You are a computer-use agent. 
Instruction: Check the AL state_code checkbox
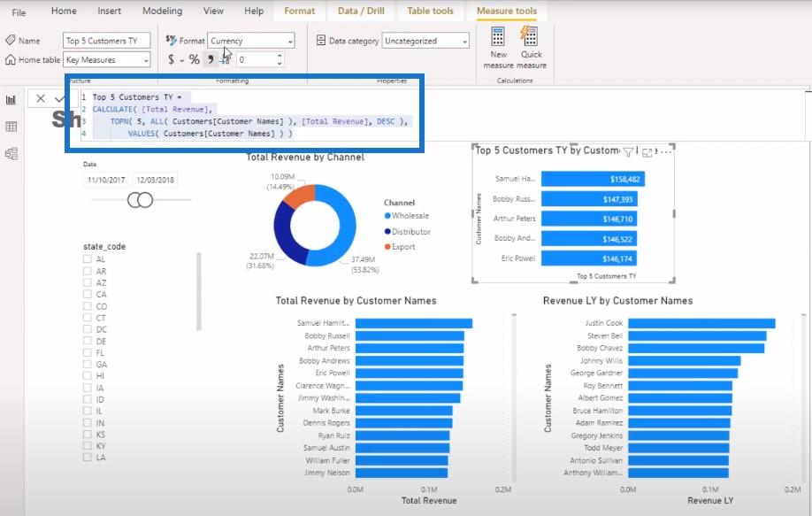click(x=87, y=258)
